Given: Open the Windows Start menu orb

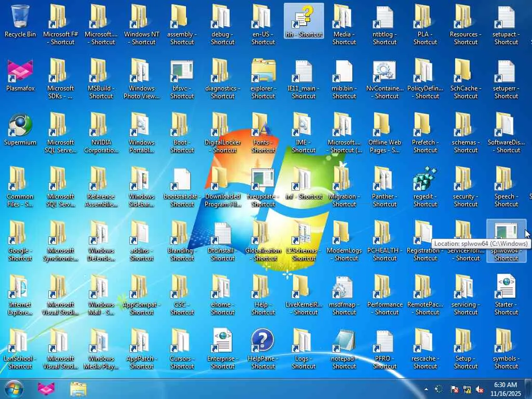Looking at the screenshot, I should (x=14, y=389).
